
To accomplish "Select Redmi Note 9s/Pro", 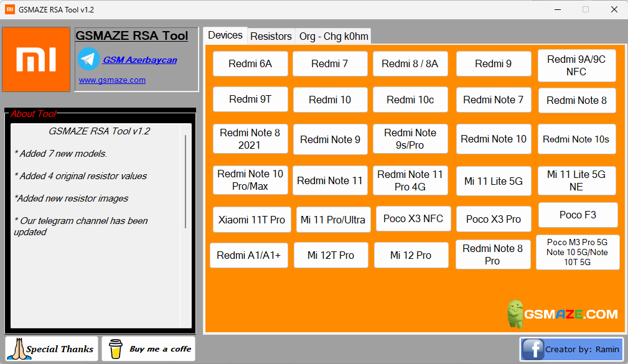I will pos(410,139).
